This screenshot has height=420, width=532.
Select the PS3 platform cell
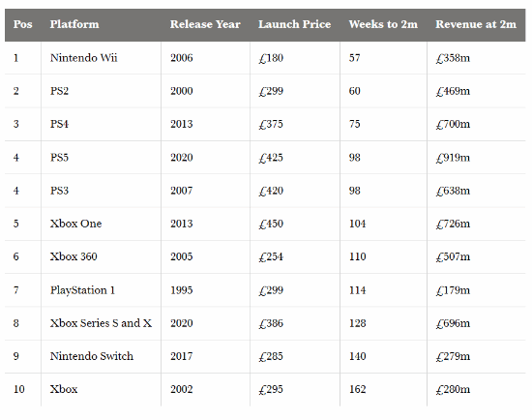[x=59, y=191]
